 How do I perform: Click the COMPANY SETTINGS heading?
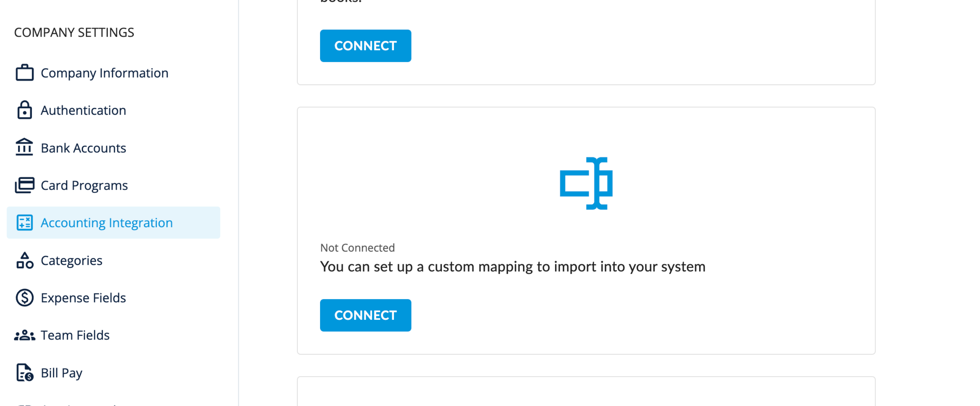tap(74, 32)
